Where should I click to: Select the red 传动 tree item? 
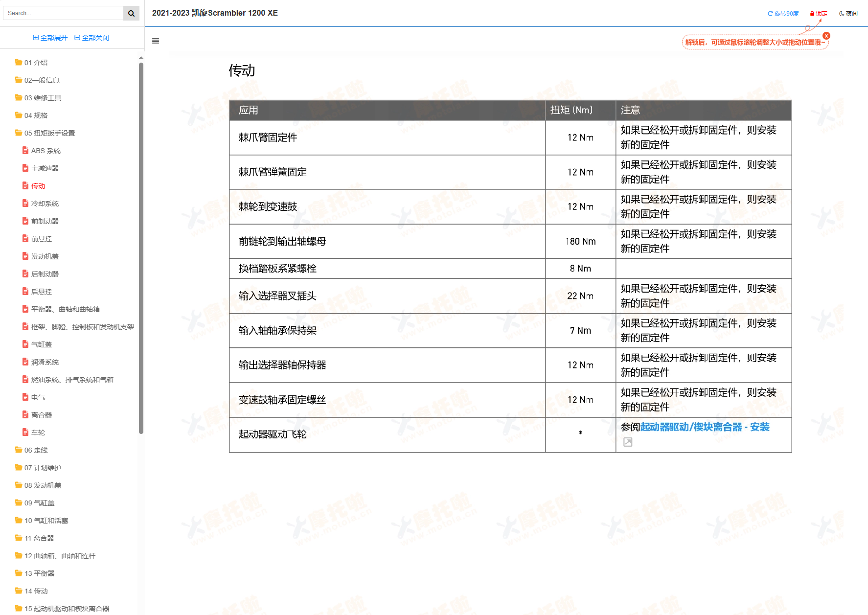[34, 186]
